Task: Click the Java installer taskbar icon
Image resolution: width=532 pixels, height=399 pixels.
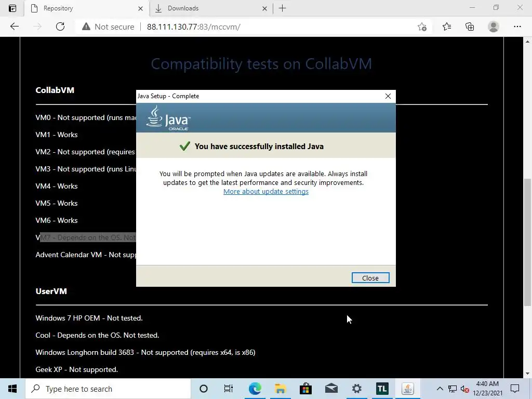Action: point(407,389)
